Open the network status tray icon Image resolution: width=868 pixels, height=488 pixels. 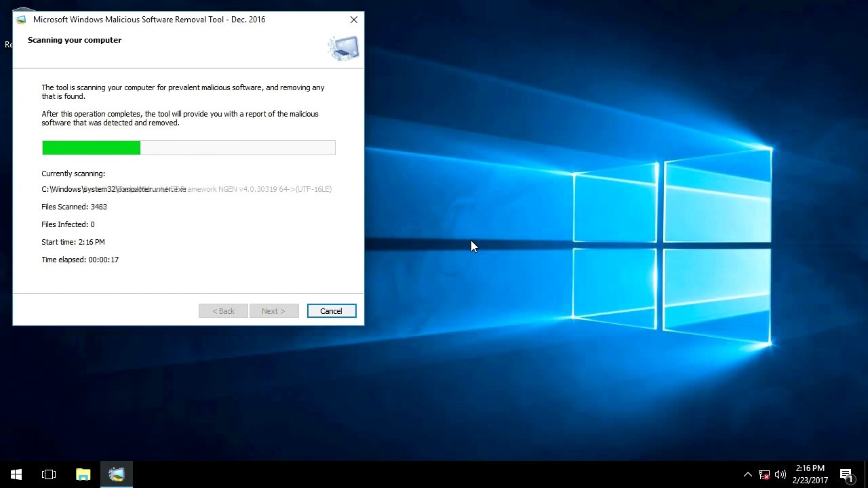pos(764,474)
